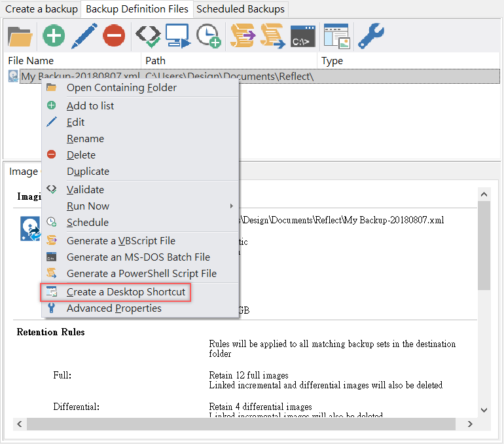Select Generate a VBScript File
504x444 pixels.
point(140,241)
